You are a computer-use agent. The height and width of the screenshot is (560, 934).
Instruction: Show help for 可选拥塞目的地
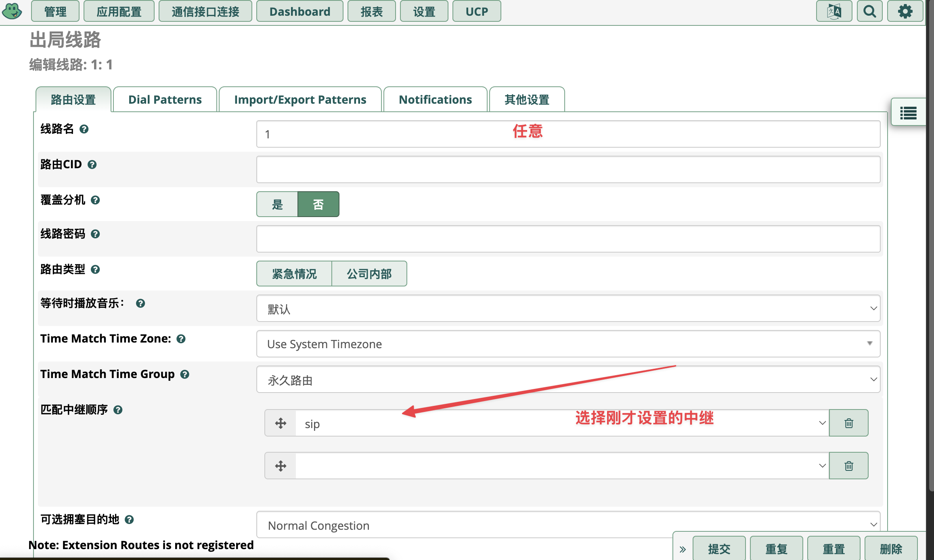(x=129, y=520)
